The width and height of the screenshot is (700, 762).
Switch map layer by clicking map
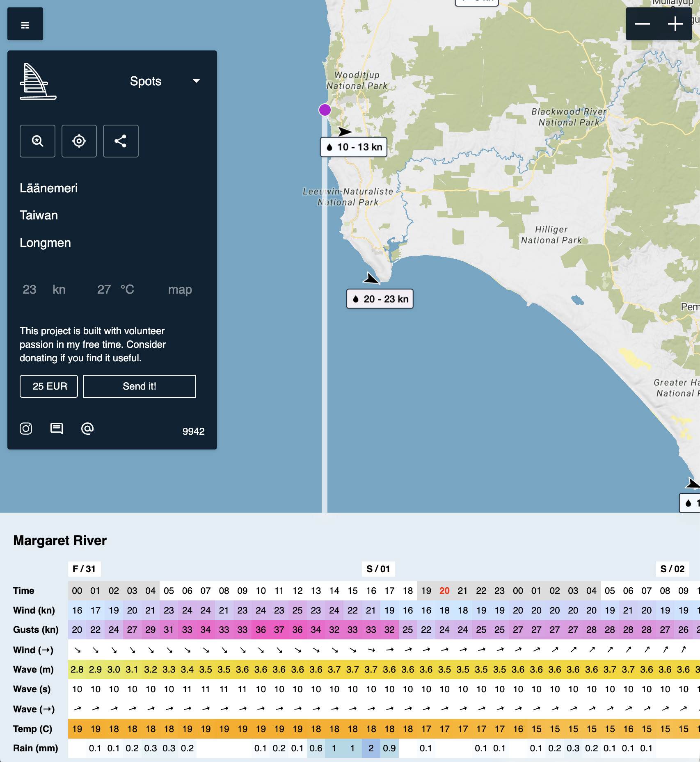click(x=179, y=289)
